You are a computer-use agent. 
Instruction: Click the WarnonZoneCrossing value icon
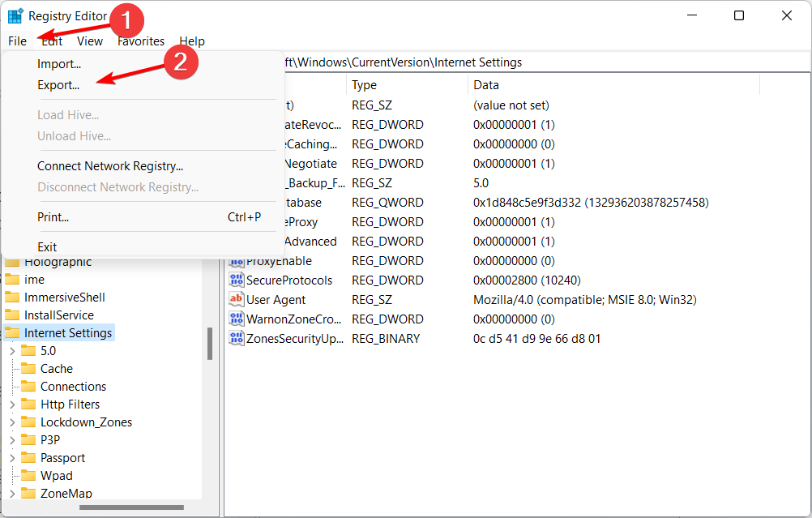click(x=237, y=319)
